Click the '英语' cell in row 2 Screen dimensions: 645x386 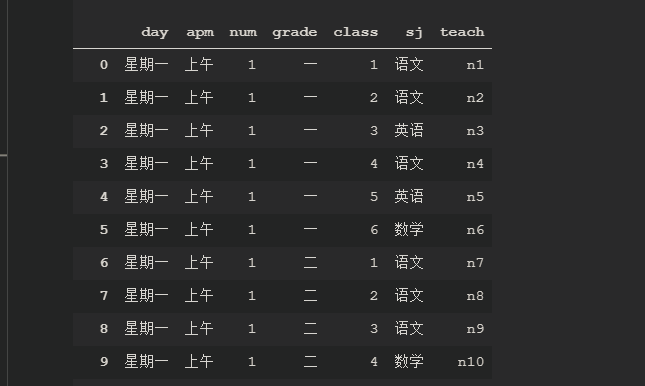pos(409,130)
